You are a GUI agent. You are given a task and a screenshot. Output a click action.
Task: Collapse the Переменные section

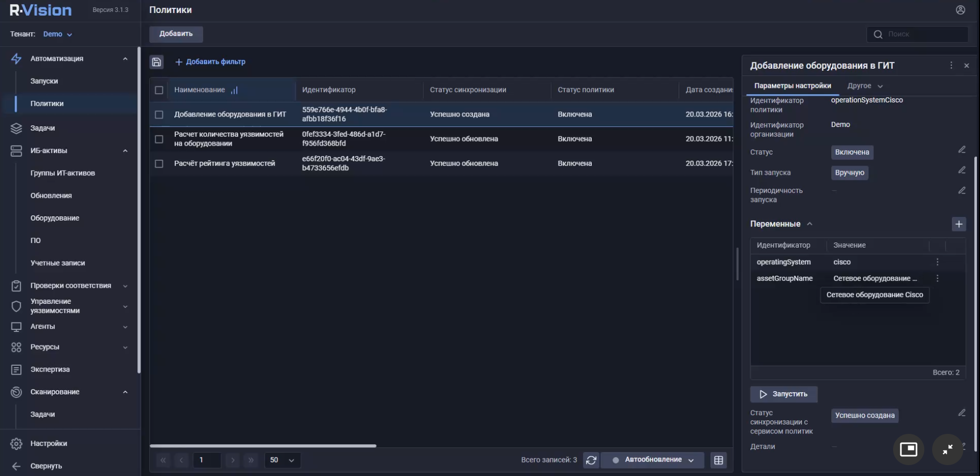click(x=809, y=224)
